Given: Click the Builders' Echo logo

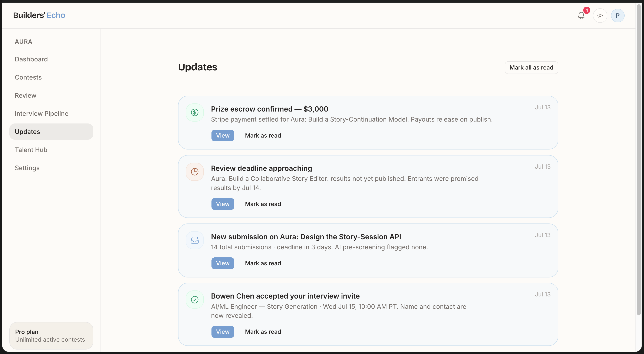Looking at the screenshot, I should pos(39,15).
